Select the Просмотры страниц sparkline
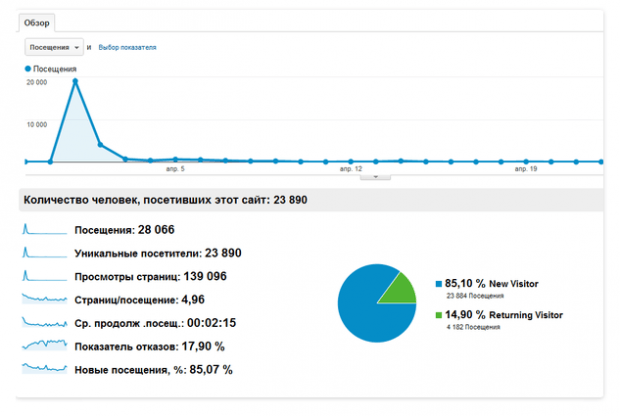 point(43,276)
